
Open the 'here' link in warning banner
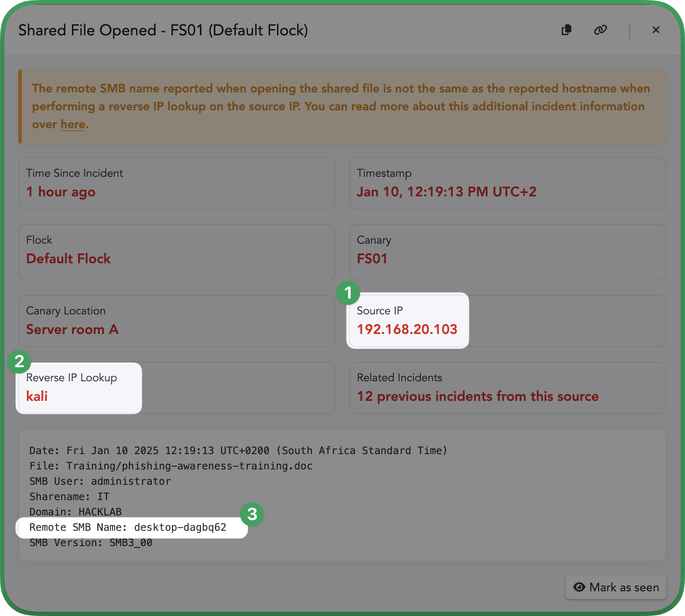coord(73,124)
